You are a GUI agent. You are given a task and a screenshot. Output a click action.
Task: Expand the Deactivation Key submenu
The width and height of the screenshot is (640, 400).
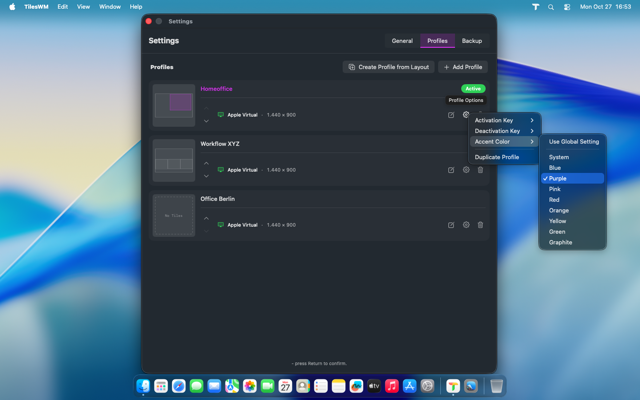tap(504, 131)
